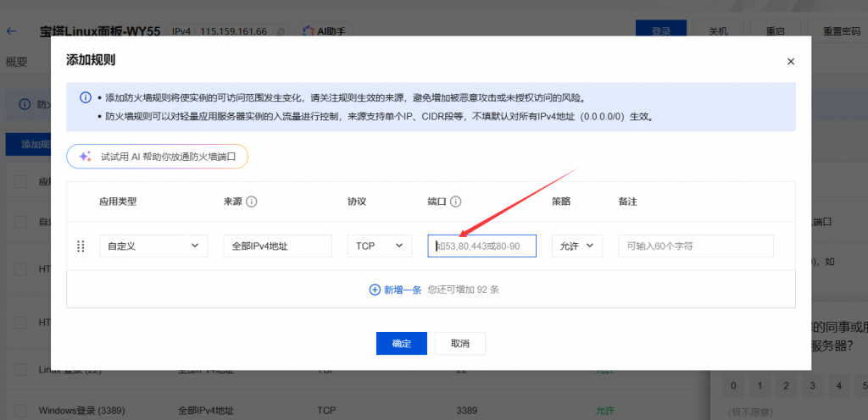Open the 策略 允许 dropdown
The image size is (868, 420).
576,246
